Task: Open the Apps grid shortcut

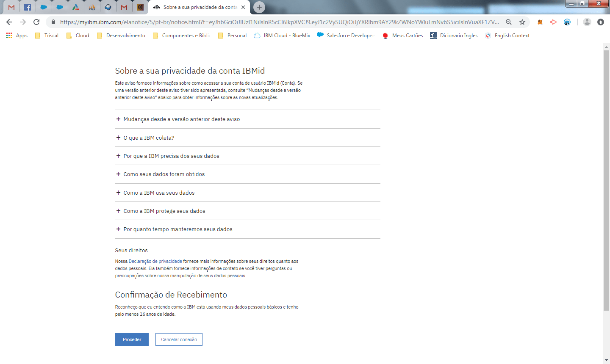Action: (17, 36)
